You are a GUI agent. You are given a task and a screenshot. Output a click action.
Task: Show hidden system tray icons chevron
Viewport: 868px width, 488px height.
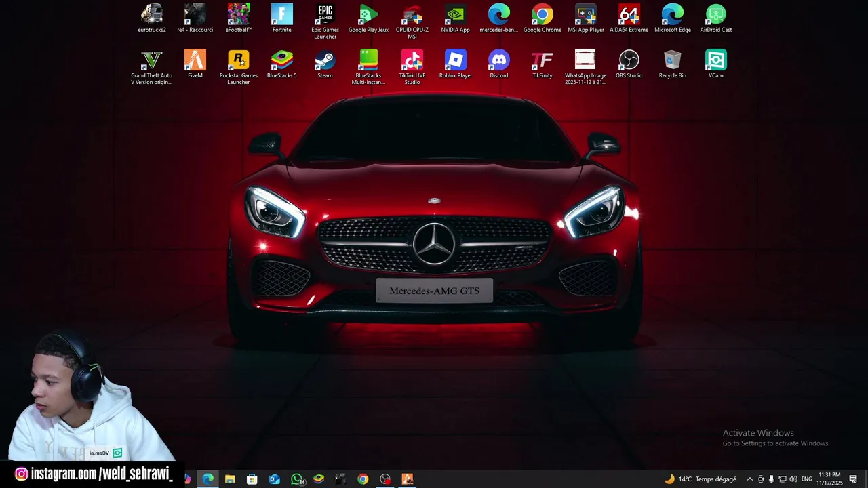[749, 479]
